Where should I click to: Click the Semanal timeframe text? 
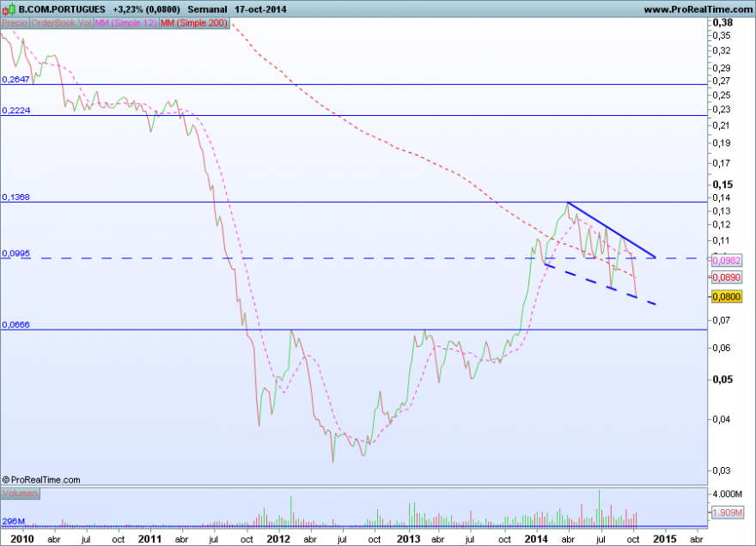pos(207,9)
